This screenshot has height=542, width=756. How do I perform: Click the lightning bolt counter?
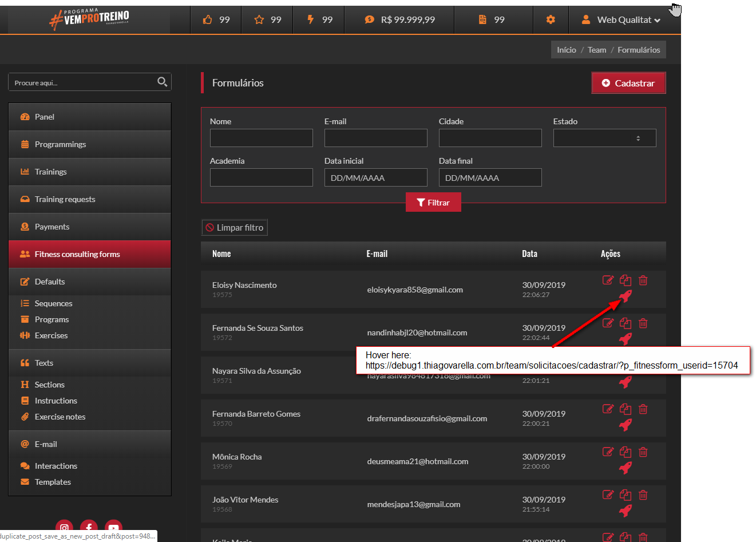(319, 20)
